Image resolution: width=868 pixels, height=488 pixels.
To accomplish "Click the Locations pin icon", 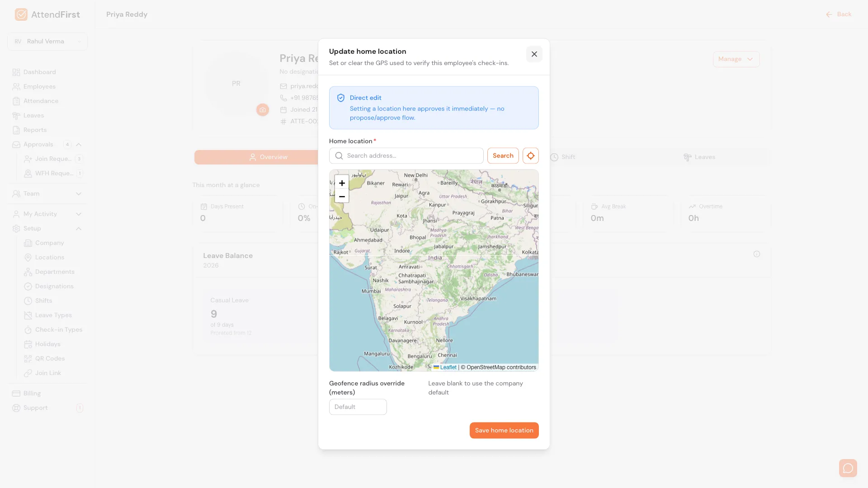I will (x=28, y=258).
